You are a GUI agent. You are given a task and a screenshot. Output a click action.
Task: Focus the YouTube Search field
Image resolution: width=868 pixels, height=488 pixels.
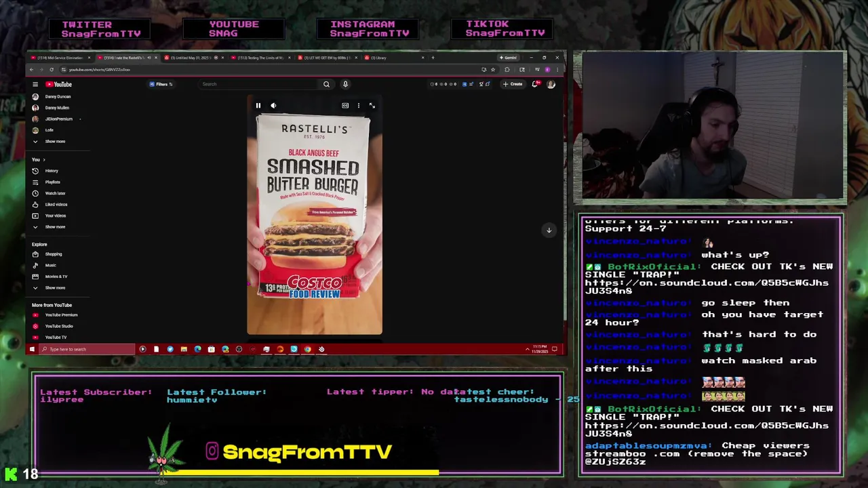click(258, 84)
